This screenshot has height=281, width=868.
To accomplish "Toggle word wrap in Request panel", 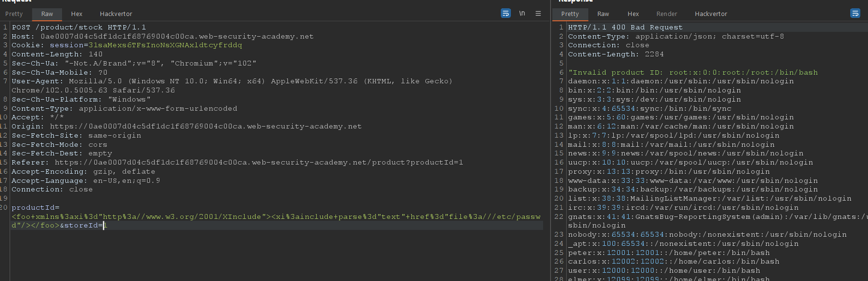I will click(x=506, y=14).
